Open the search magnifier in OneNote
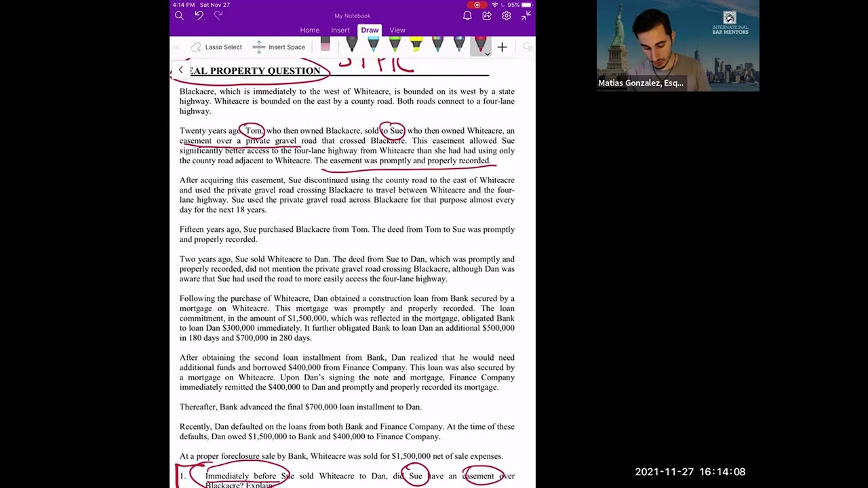The height and width of the screenshot is (488, 868). [x=179, y=16]
